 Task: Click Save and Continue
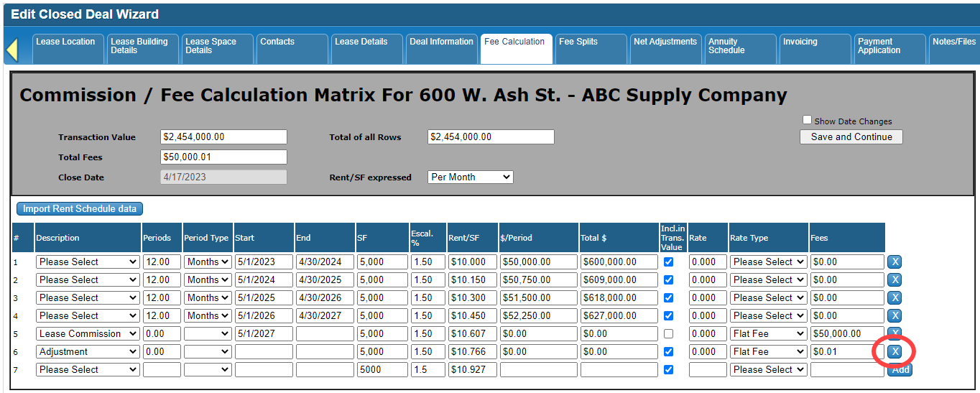click(x=851, y=137)
